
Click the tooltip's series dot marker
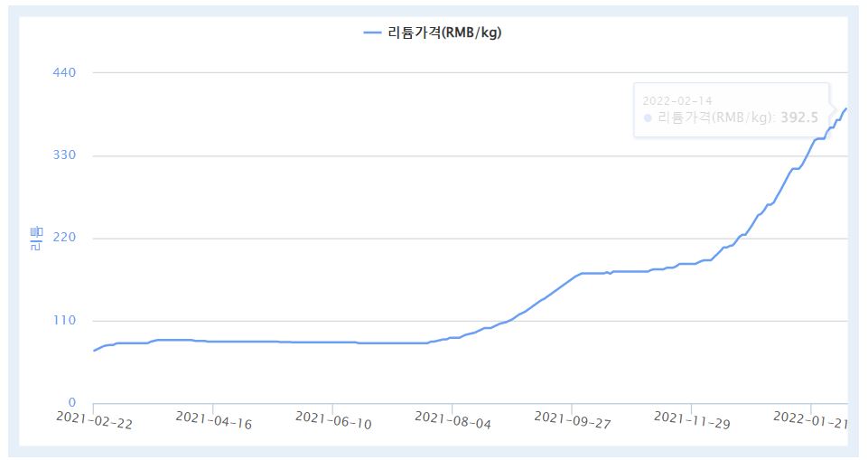pos(648,117)
